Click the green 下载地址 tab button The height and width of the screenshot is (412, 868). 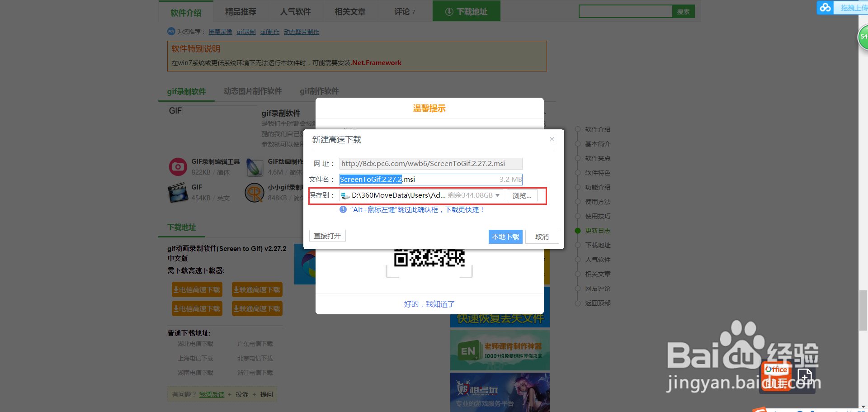(467, 11)
